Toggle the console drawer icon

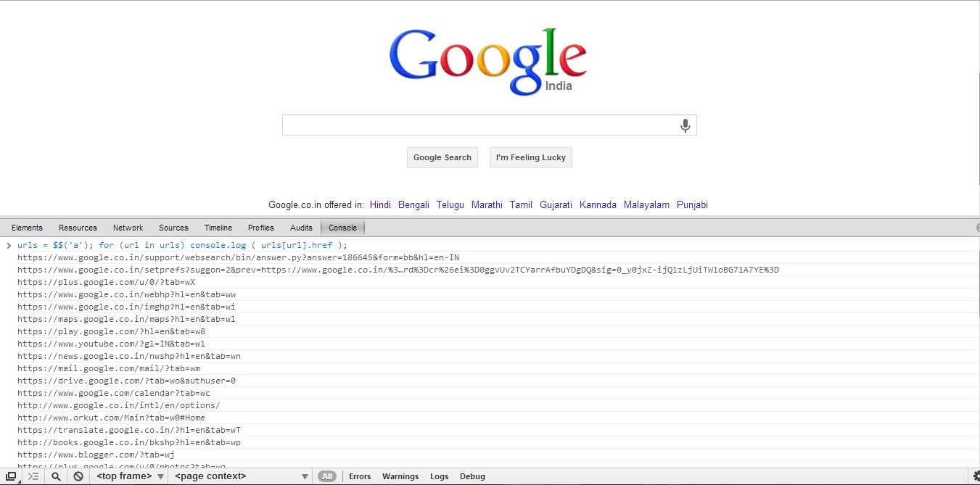pos(33,476)
